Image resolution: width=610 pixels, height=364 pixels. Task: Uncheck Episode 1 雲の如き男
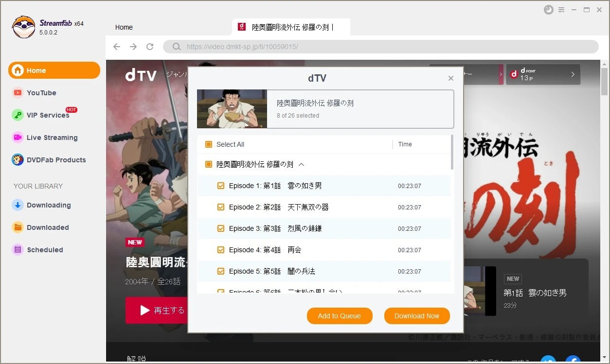click(221, 186)
